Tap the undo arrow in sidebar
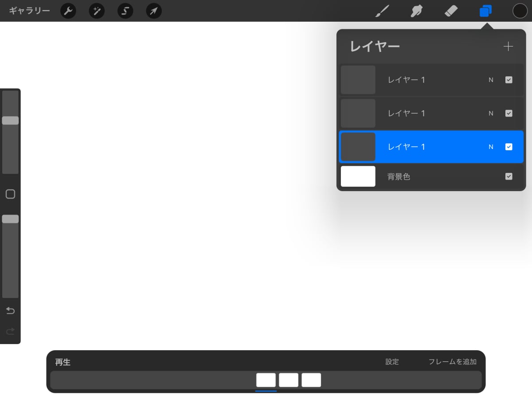532x399 pixels. pos(10,311)
